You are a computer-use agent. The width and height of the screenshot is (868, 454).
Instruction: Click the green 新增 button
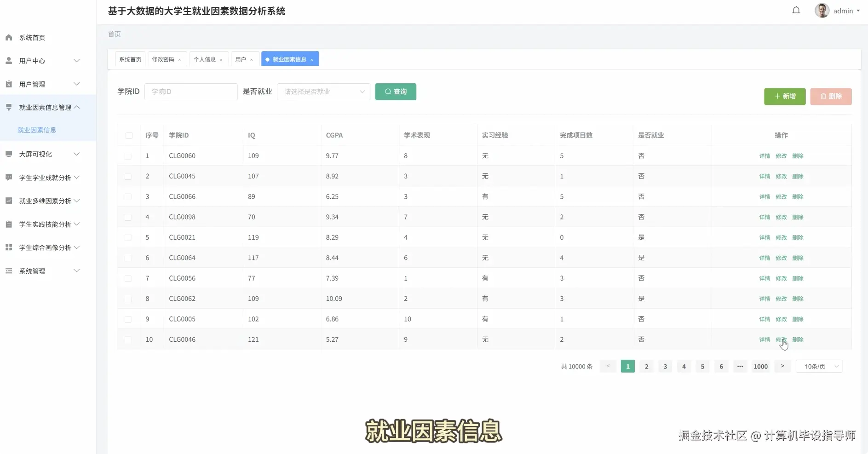point(785,96)
